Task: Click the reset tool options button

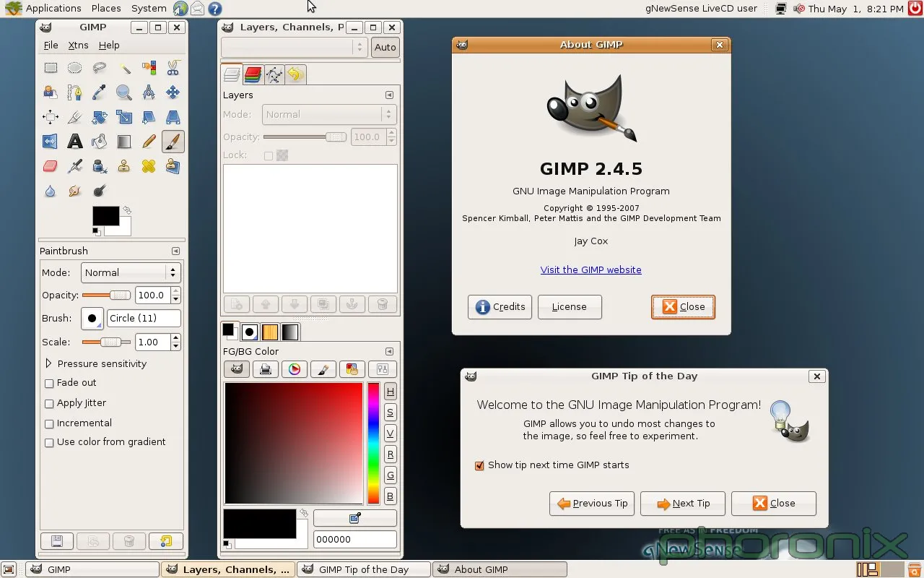Action: [166, 541]
